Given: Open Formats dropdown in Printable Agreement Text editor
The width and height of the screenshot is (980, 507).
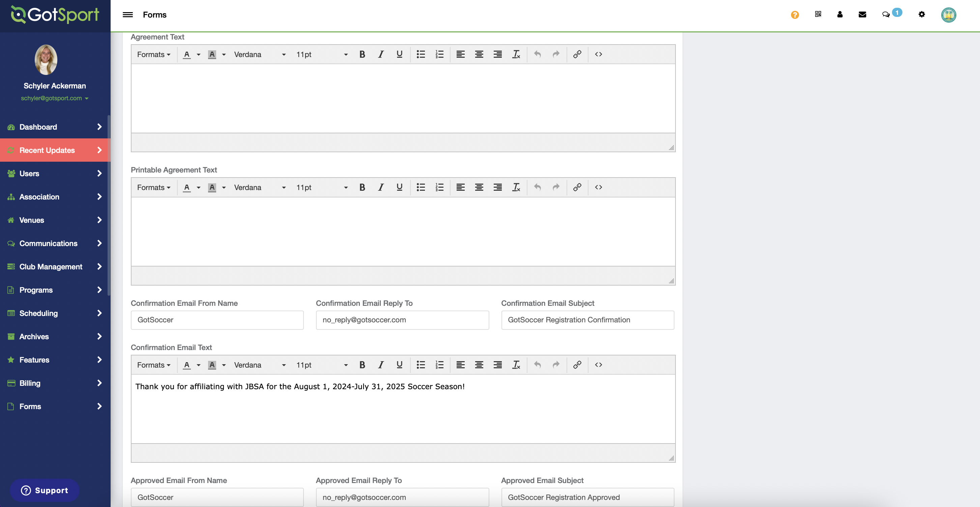Looking at the screenshot, I should (154, 187).
